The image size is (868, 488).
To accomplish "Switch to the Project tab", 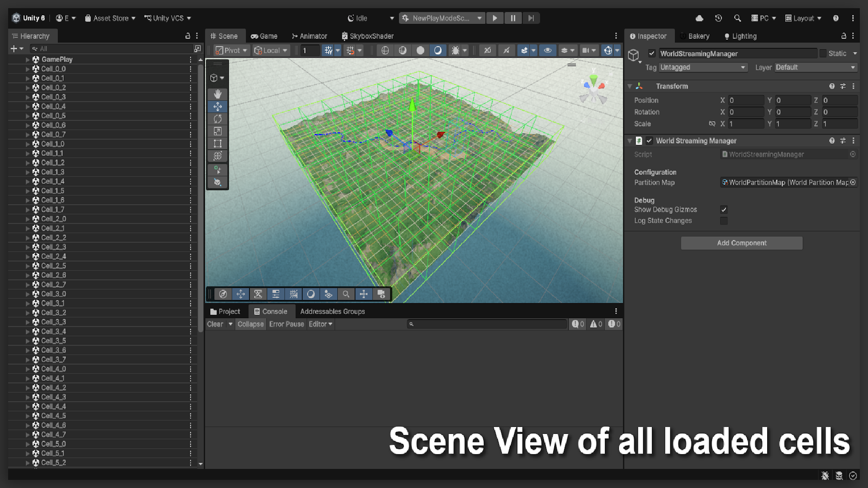I will pyautogui.click(x=225, y=311).
